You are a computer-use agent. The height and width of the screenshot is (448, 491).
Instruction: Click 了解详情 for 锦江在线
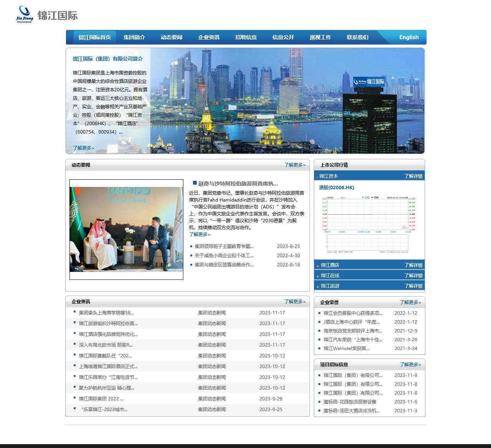pyautogui.click(x=414, y=276)
